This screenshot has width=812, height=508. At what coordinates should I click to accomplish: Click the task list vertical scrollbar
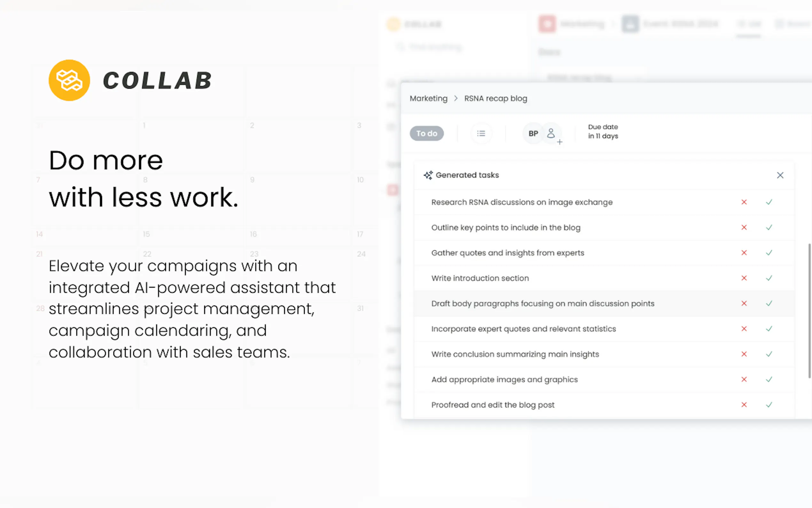click(809, 310)
